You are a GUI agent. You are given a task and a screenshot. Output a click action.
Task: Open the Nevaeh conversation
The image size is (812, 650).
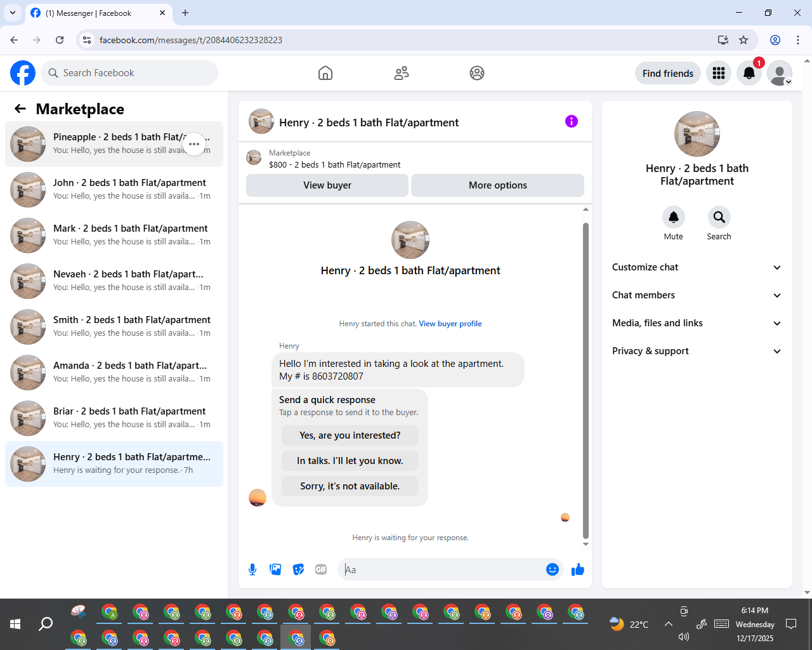[114, 281]
